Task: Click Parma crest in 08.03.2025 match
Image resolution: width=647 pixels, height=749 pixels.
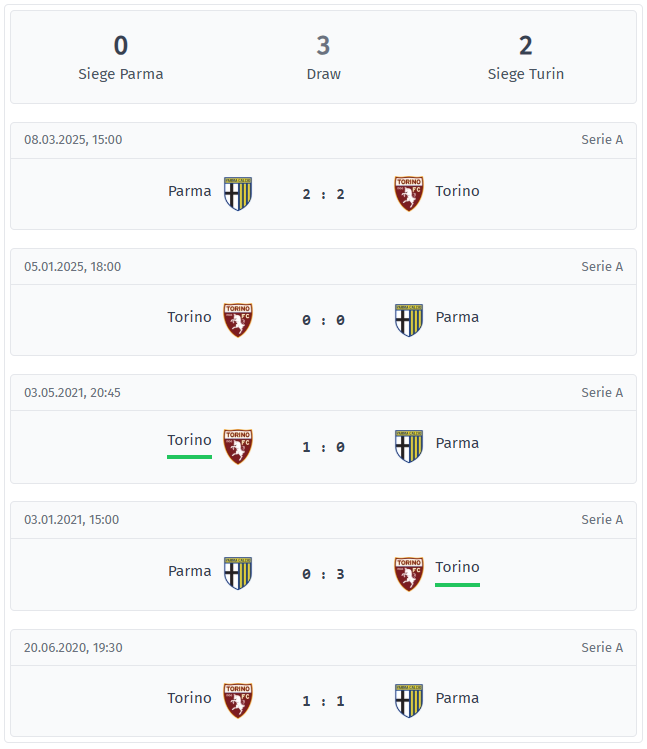Action: 238,193
